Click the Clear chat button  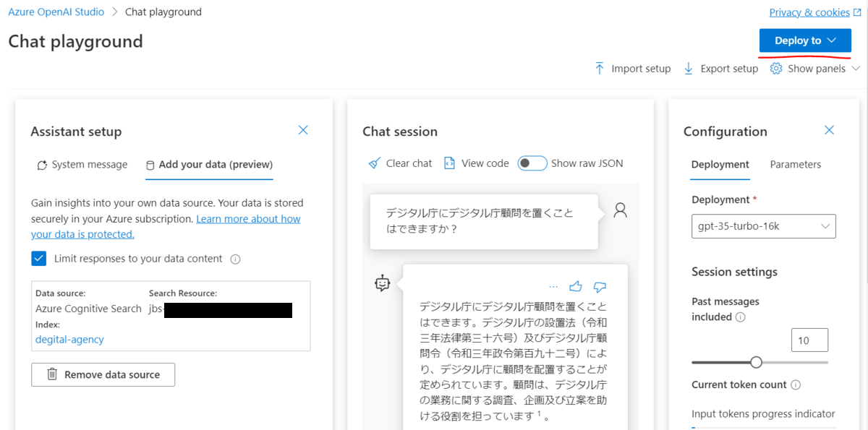click(400, 163)
